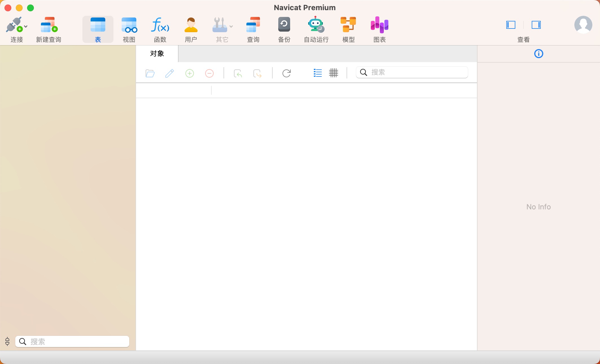Image resolution: width=600 pixels, height=364 pixels.
Task: Toggle the right info pane view
Action: (536, 25)
